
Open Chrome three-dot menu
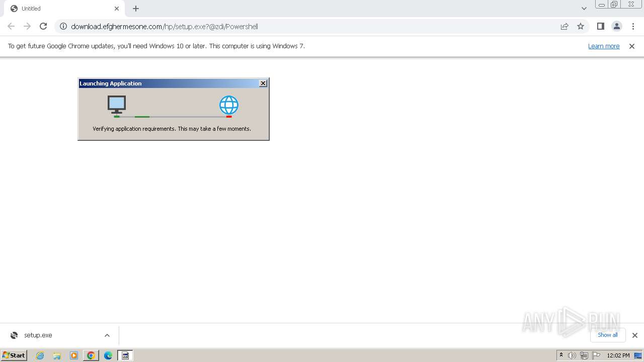point(632,26)
